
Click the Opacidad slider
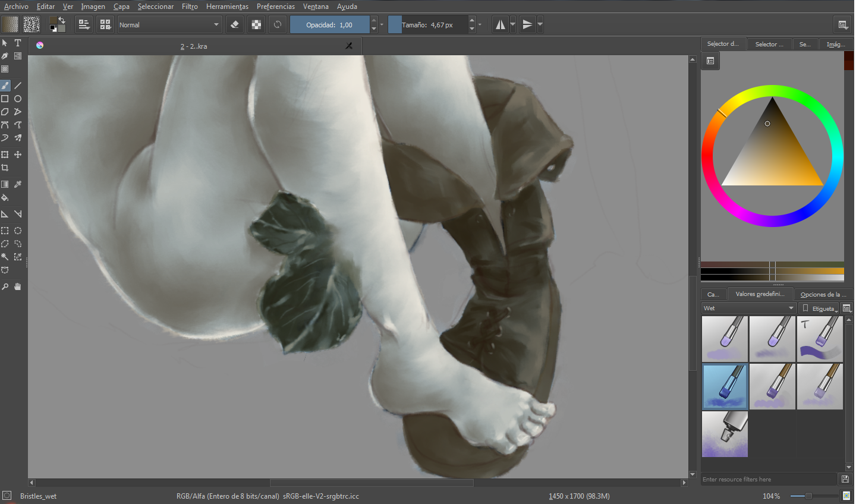329,25
